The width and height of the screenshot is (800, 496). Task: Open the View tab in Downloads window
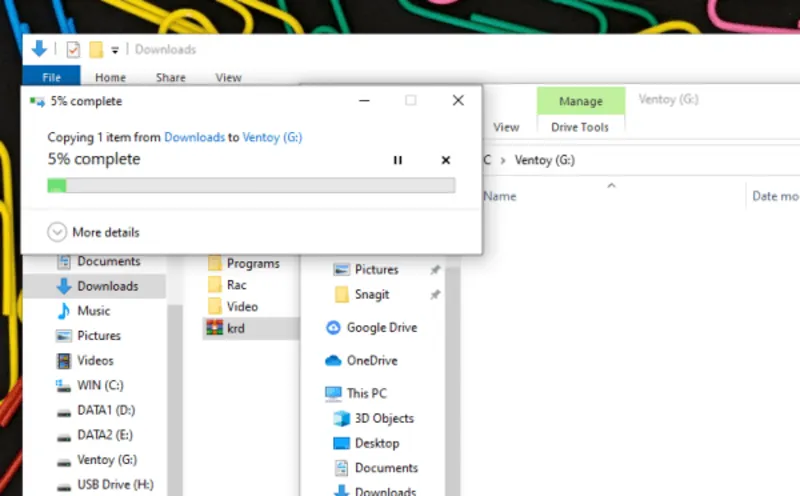(x=228, y=78)
